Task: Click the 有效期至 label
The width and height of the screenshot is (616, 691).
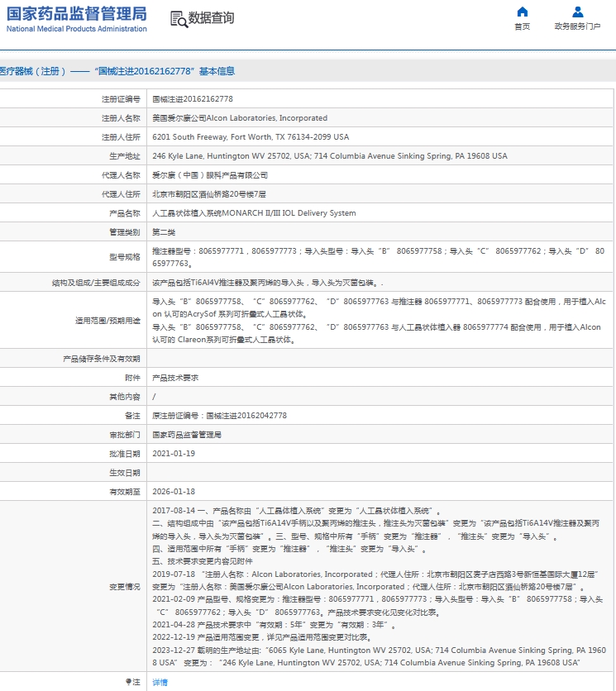Action: (125, 492)
